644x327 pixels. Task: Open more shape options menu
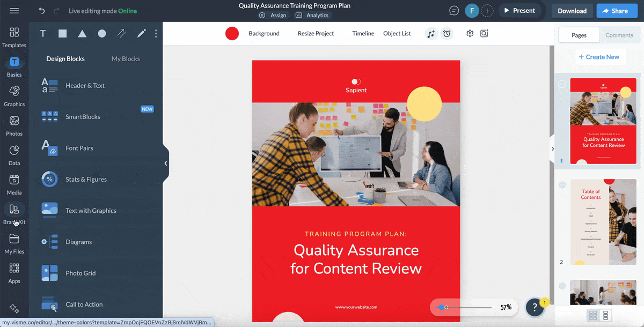[156, 33]
